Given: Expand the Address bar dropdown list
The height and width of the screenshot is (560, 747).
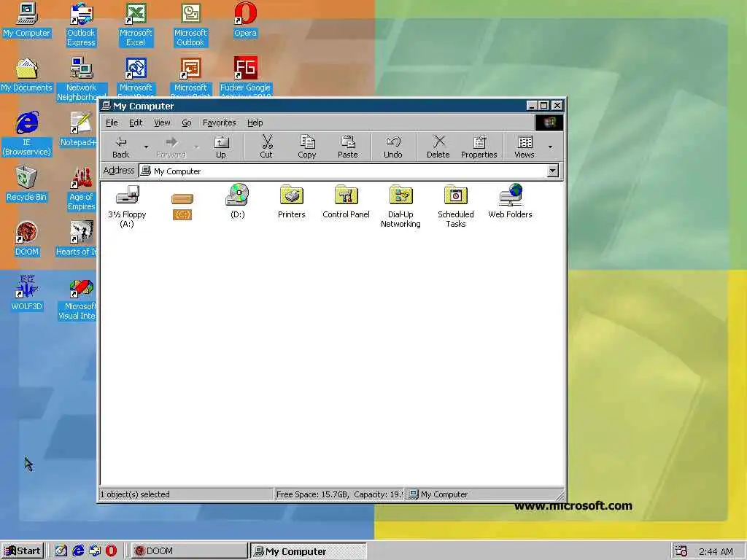Looking at the screenshot, I should (553, 171).
